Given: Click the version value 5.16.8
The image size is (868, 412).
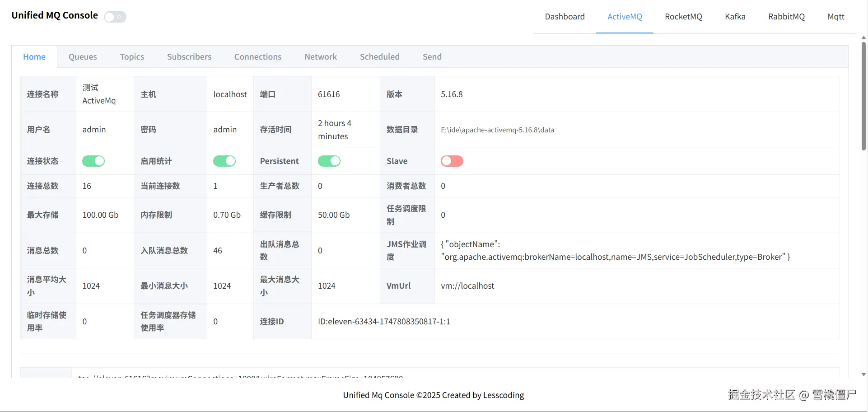Looking at the screenshot, I should click(x=452, y=94).
